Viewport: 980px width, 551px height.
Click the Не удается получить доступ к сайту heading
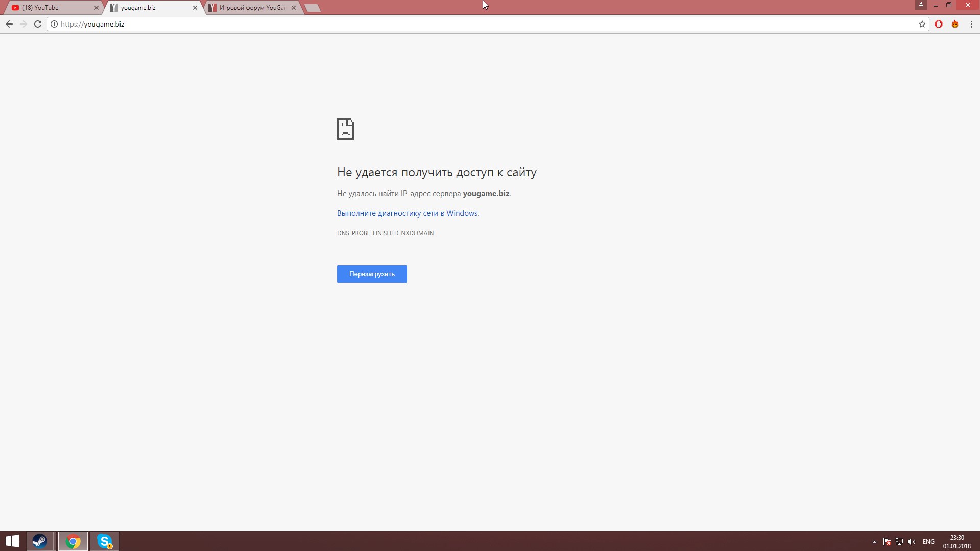click(x=437, y=173)
